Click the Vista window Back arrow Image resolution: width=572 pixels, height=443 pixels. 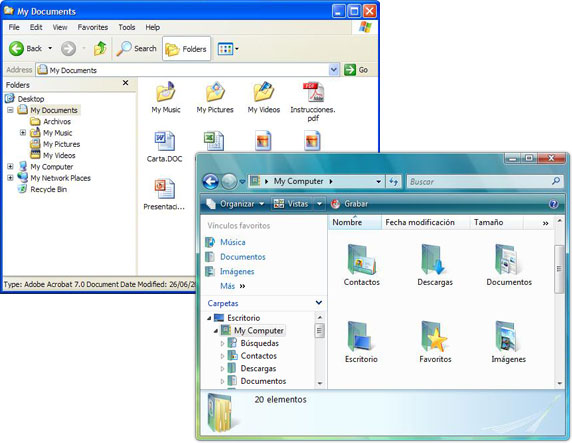[210, 181]
